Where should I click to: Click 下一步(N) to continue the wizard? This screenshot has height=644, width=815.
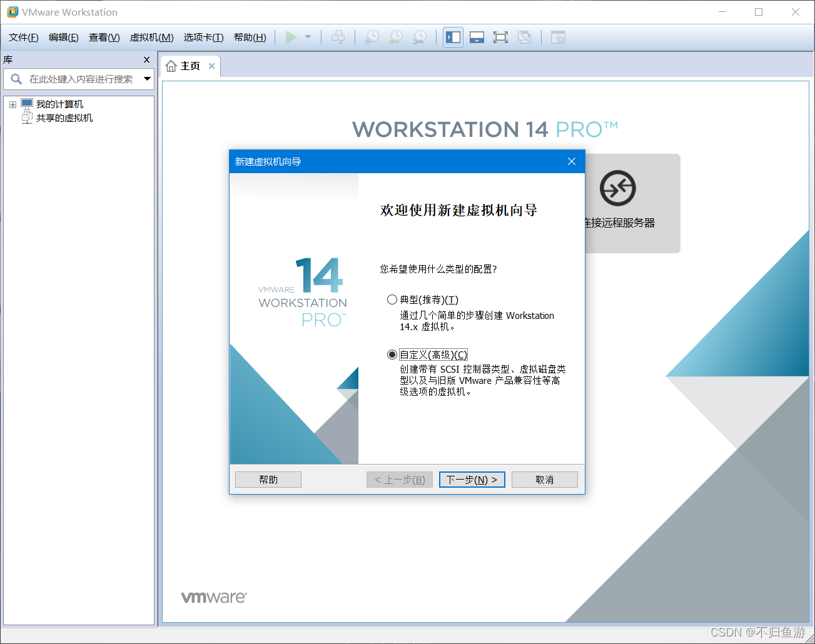point(472,480)
